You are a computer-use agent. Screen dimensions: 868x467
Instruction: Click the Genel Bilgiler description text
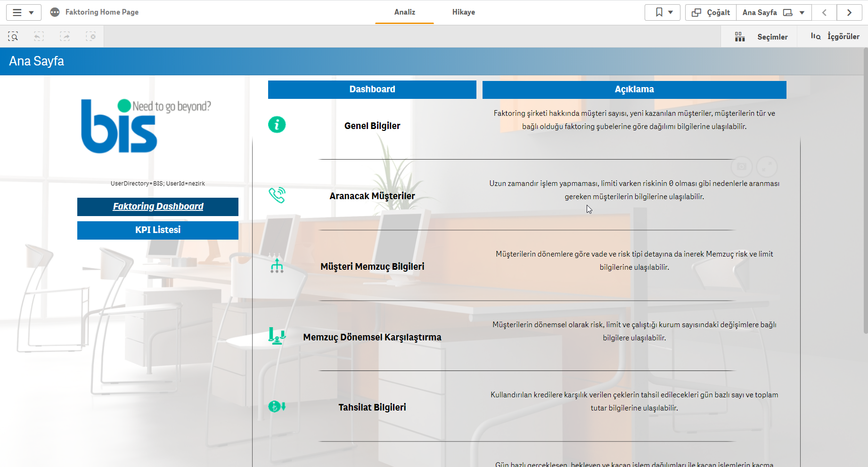click(634, 120)
